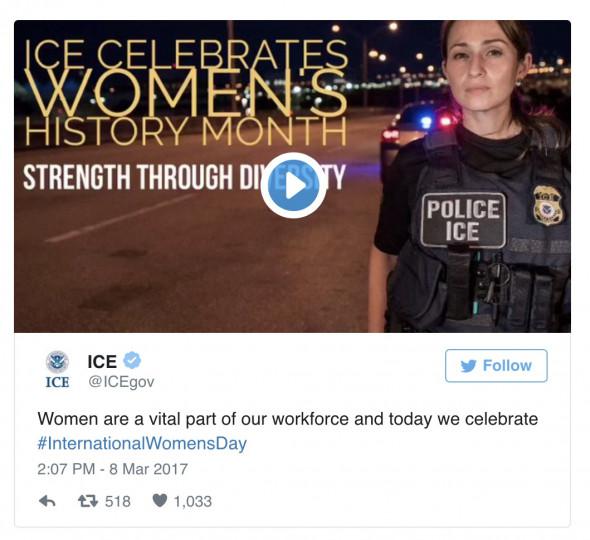The width and height of the screenshot is (590, 540).
Task: Click the Women's History Month title overlay
Action: (x=185, y=93)
